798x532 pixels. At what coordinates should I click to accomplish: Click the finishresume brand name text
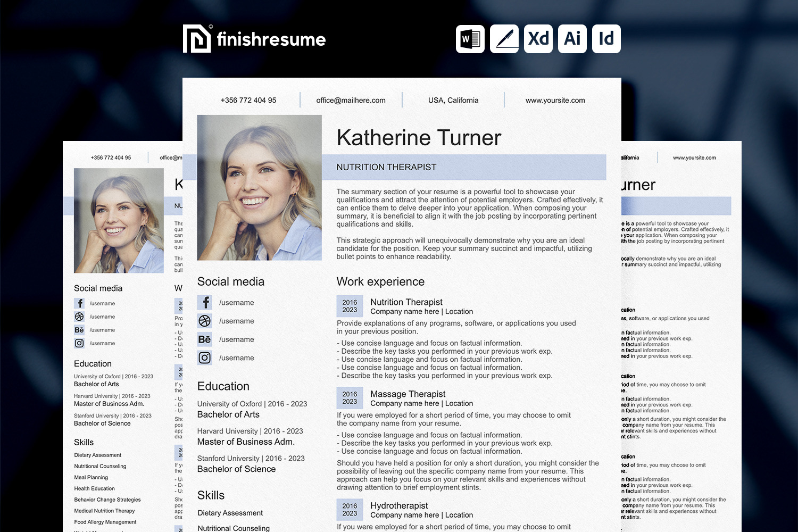271,39
